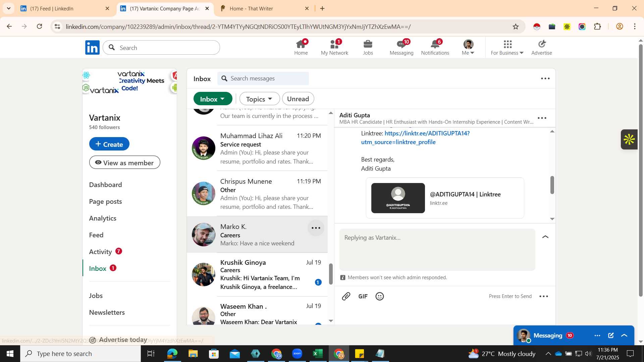The height and width of the screenshot is (362, 644).
Task: Open new browser tab
Action: (322, 8)
